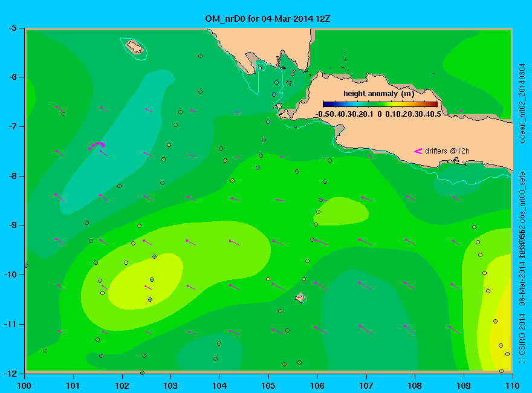Screen dimensions: 532x393
Task: Click the x-axis label 107
Action: [x=366, y=386]
